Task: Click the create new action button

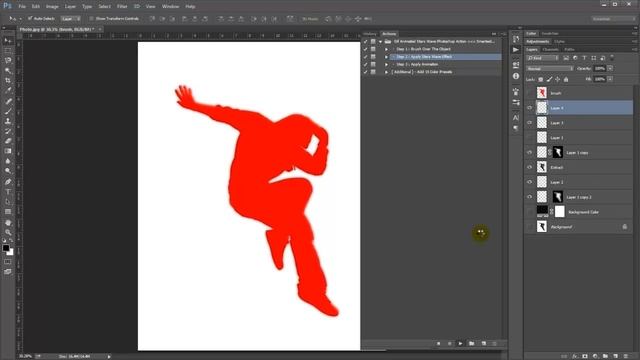Action: pos(484,344)
